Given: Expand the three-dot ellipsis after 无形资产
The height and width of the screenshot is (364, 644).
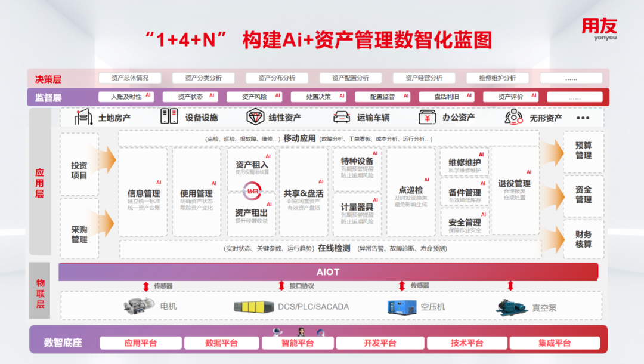Looking at the screenshot, I should 583,118.
